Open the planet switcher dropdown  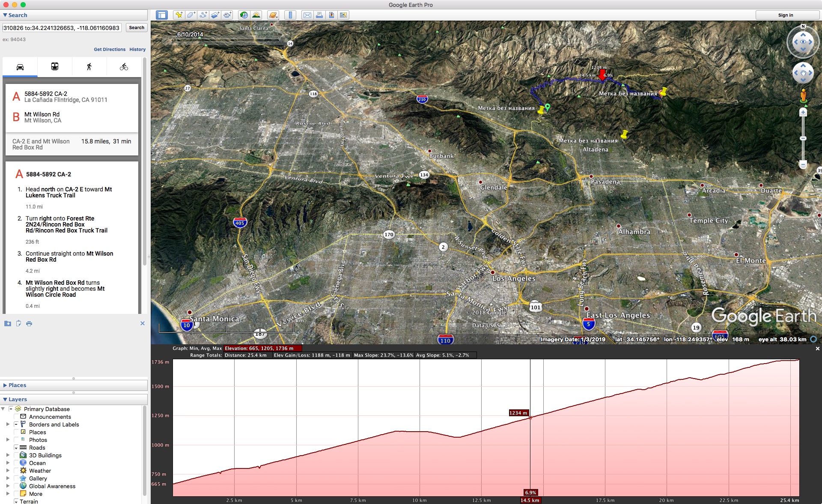[x=273, y=15]
